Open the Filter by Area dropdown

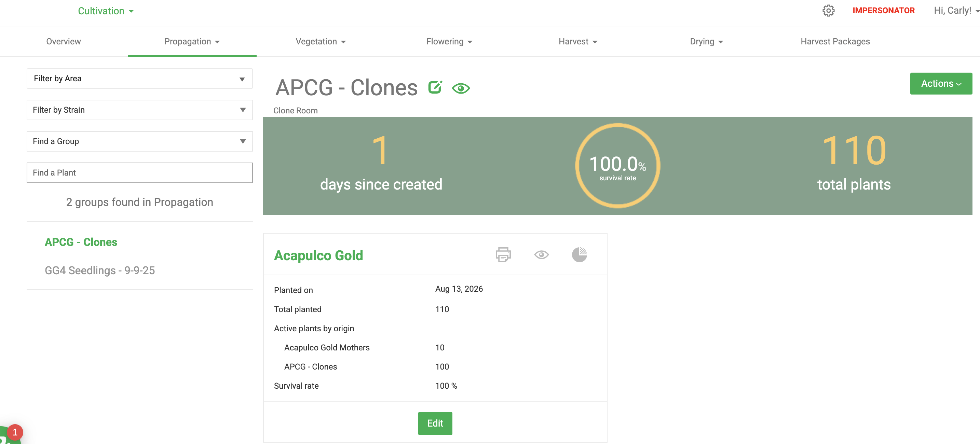coord(140,79)
